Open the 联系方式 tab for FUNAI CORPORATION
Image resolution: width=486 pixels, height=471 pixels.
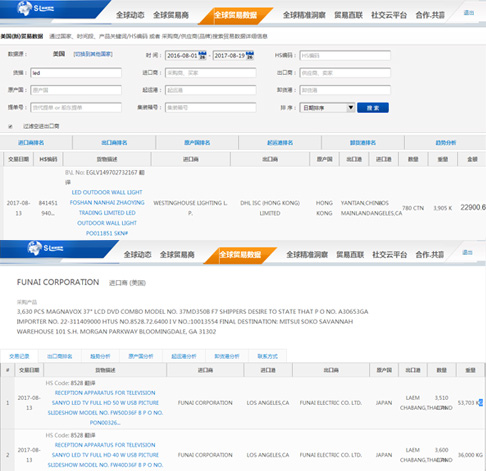[x=268, y=356]
